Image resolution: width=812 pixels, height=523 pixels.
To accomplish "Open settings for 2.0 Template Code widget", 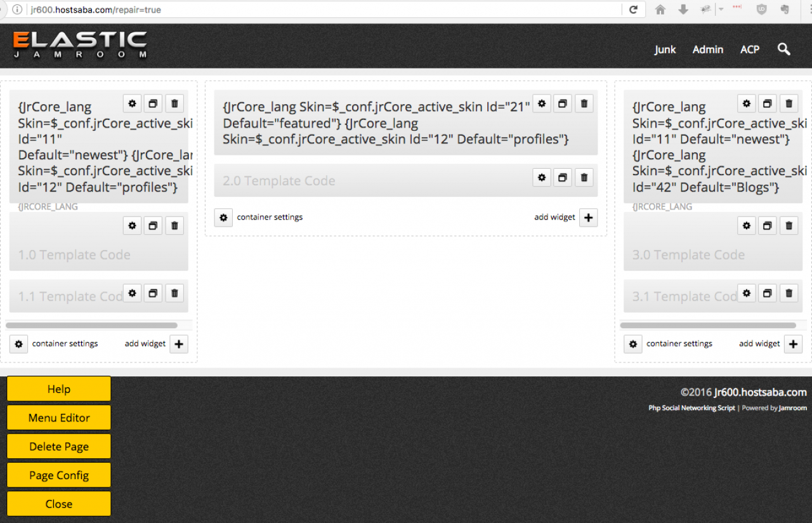I will 541,178.
